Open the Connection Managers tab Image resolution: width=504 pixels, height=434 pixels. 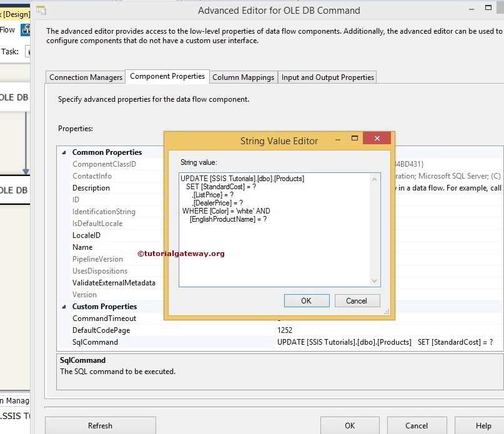click(85, 77)
